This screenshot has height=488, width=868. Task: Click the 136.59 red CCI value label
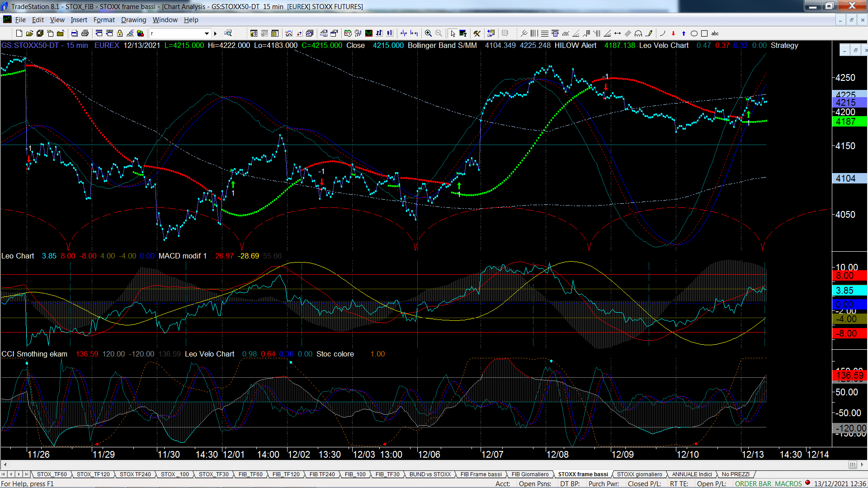(849, 375)
